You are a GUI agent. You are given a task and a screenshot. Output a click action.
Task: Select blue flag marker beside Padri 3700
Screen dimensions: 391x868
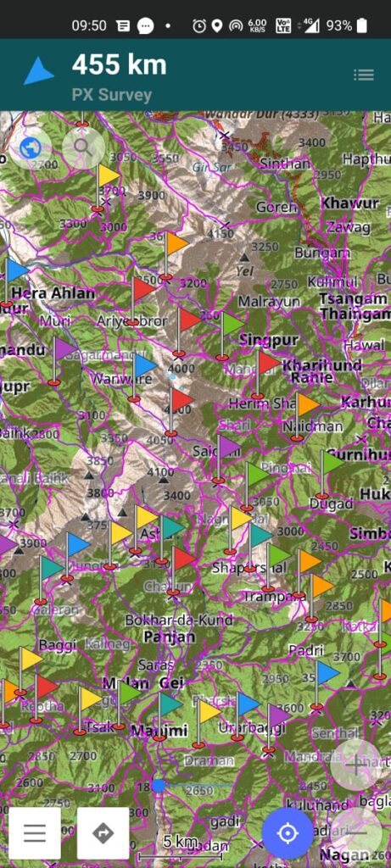(x=325, y=685)
